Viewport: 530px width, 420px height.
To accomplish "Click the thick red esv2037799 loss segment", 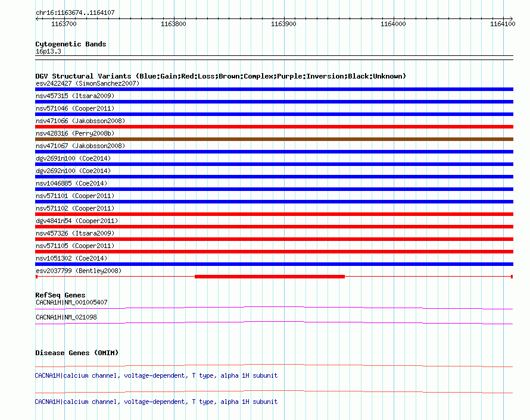I will (270, 277).
